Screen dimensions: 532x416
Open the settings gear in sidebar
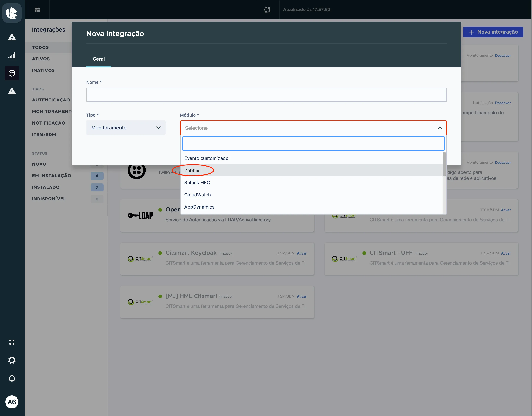pos(12,360)
